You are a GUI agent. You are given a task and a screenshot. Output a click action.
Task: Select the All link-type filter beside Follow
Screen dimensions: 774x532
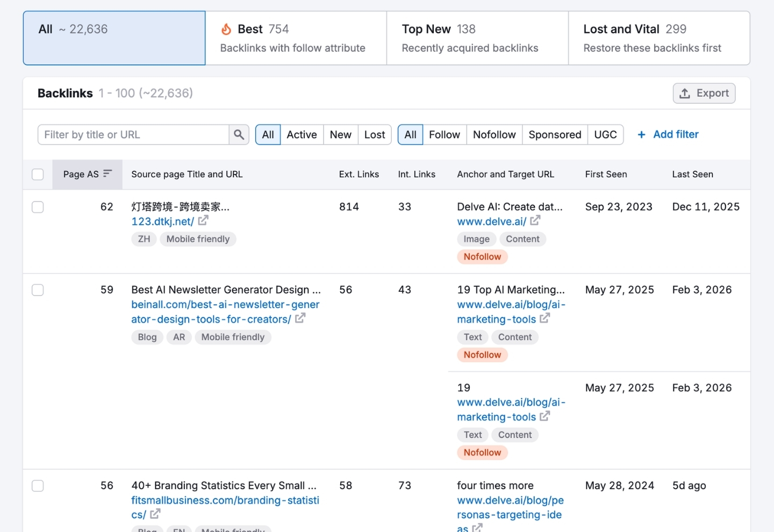(410, 135)
